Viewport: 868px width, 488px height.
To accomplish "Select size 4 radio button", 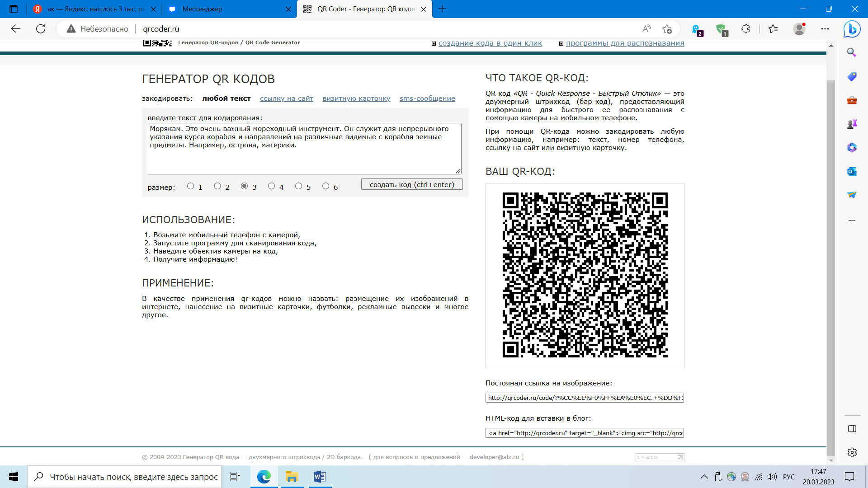I will pyautogui.click(x=271, y=186).
